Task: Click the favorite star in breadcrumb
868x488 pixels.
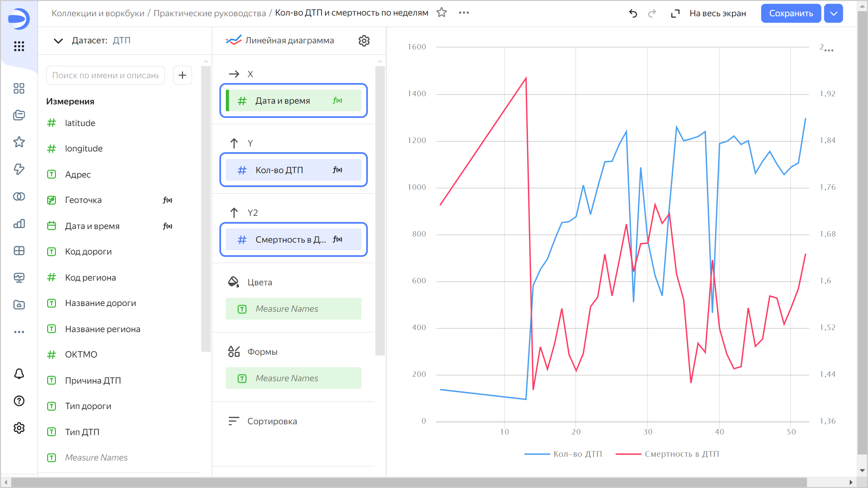Action: [x=441, y=13]
